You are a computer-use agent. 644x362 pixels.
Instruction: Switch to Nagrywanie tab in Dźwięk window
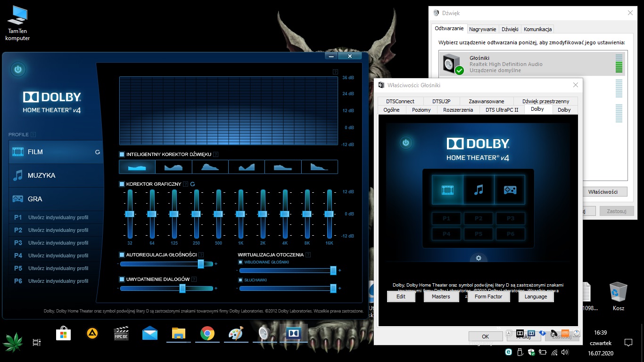[x=482, y=29]
